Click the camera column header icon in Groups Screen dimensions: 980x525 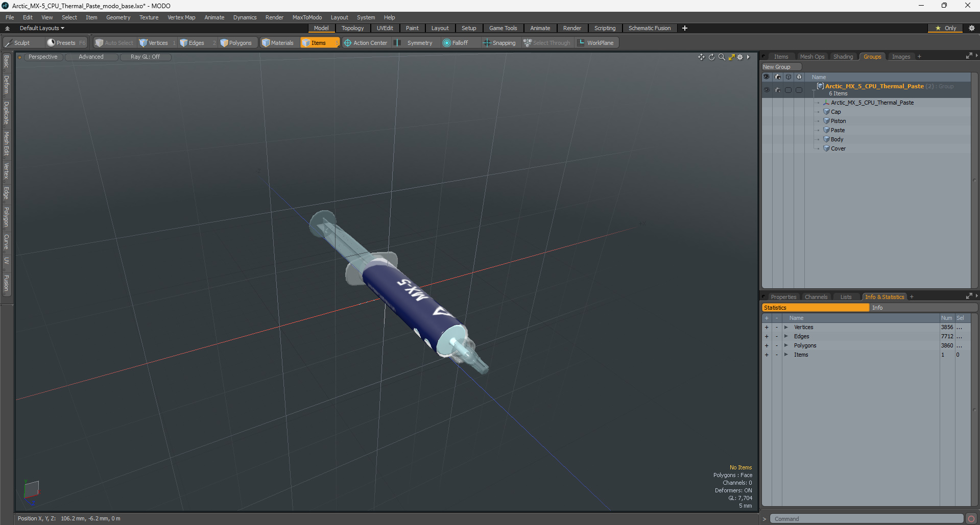(x=777, y=77)
